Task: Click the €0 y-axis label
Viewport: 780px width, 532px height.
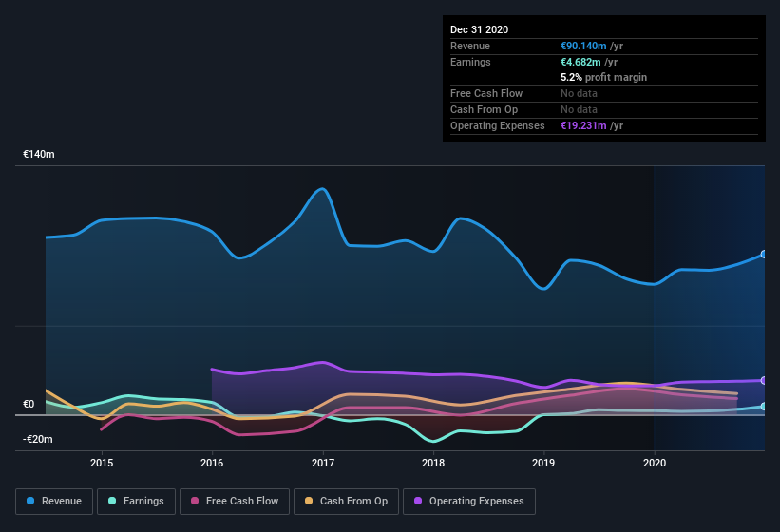Action: pos(29,404)
